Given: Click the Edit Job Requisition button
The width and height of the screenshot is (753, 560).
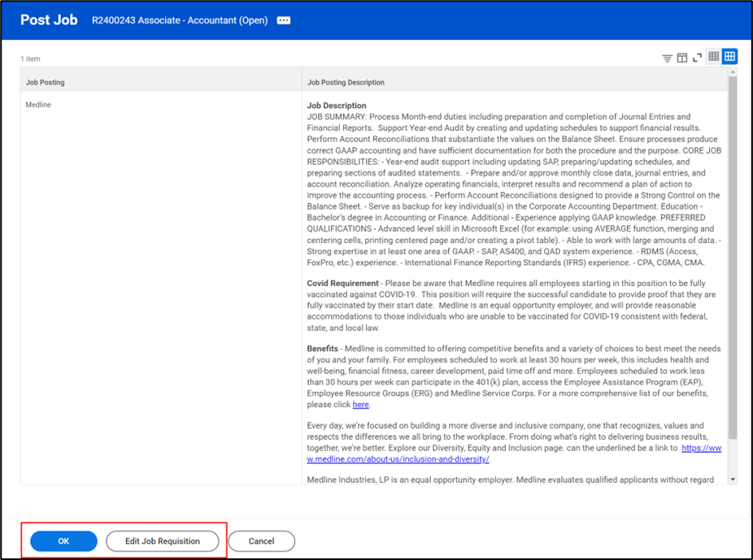Looking at the screenshot, I should 163,541.
